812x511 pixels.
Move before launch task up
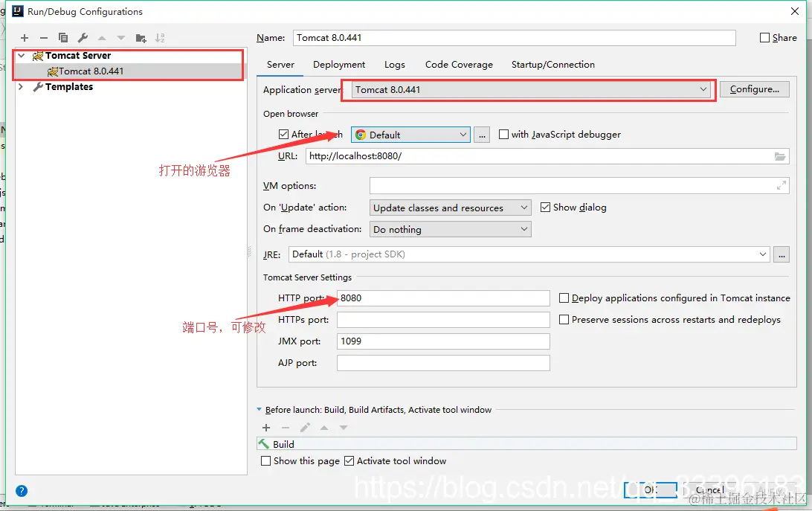tap(324, 428)
